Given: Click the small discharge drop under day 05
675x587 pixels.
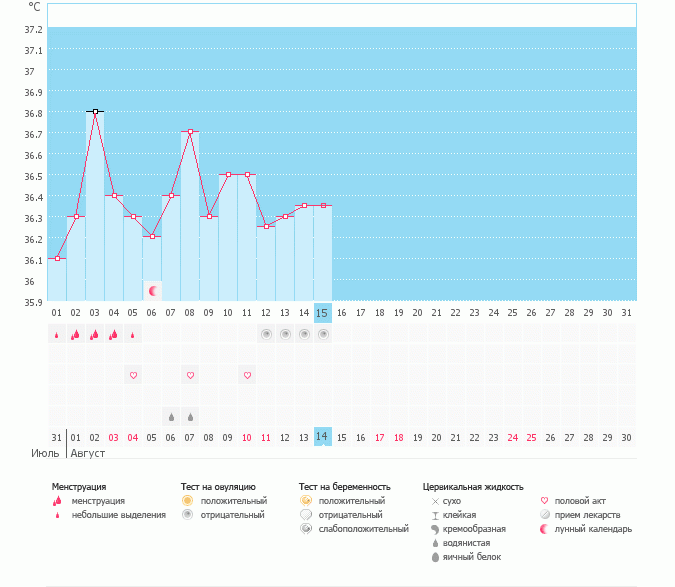Looking at the screenshot, I should 133,335.
